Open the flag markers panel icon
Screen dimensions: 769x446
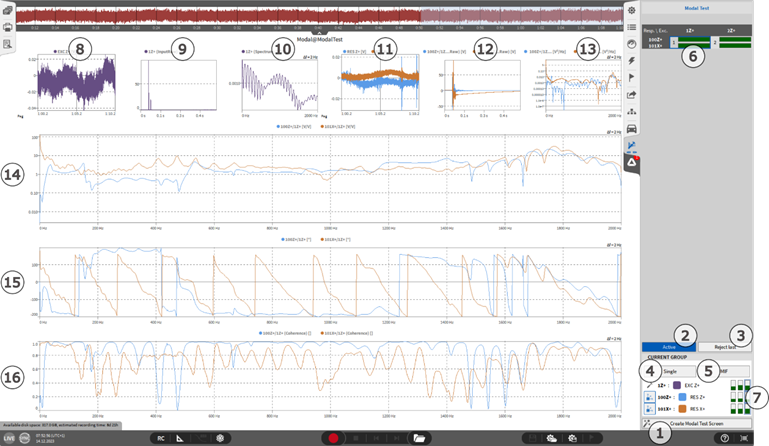pyautogui.click(x=631, y=78)
